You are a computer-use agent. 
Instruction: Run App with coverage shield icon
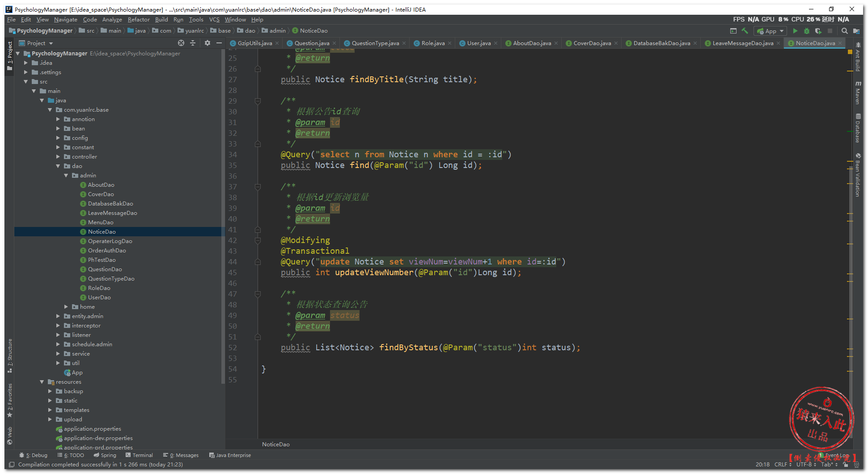point(818,31)
